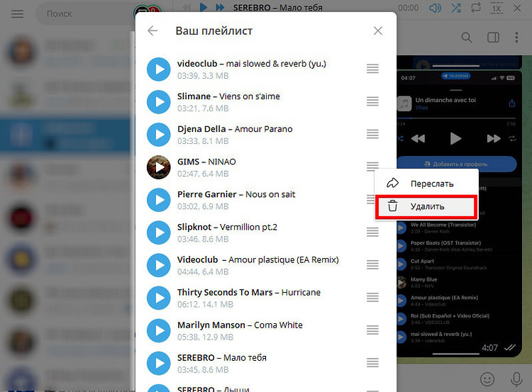Image resolution: width=532 pixels, height=392 pixels.
Task: Choose Переслать from the context menu
Action: pos(427,183)
